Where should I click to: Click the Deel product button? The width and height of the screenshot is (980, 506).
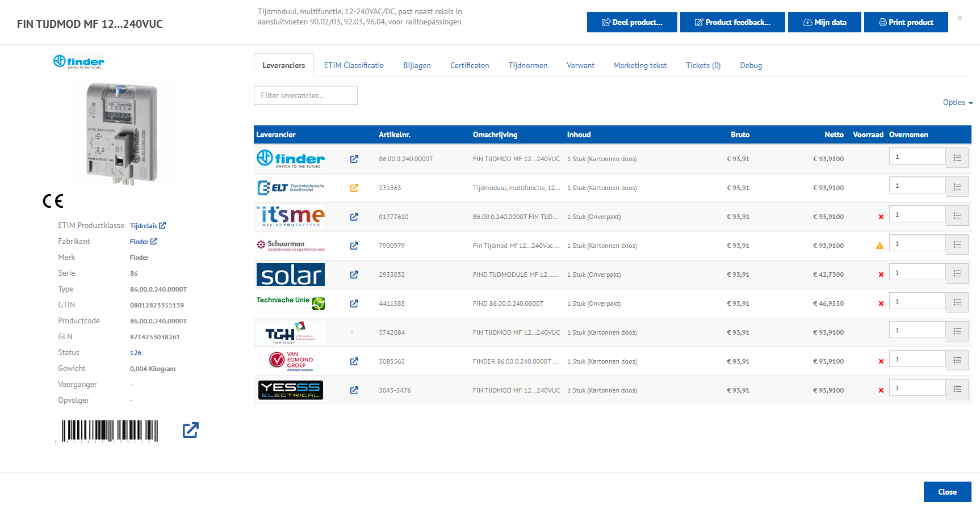click(631, 22)
